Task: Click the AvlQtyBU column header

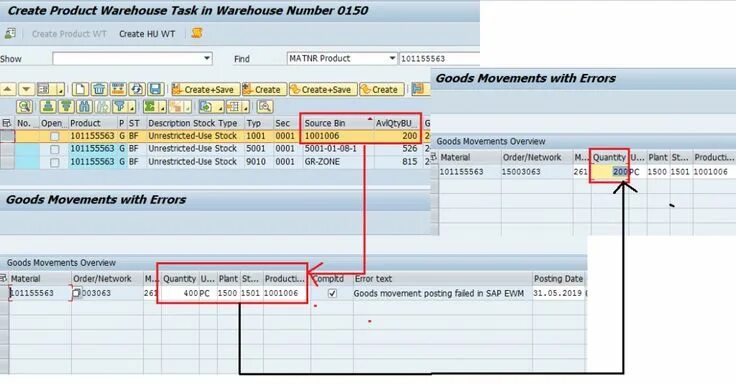Action: [397, 123]
